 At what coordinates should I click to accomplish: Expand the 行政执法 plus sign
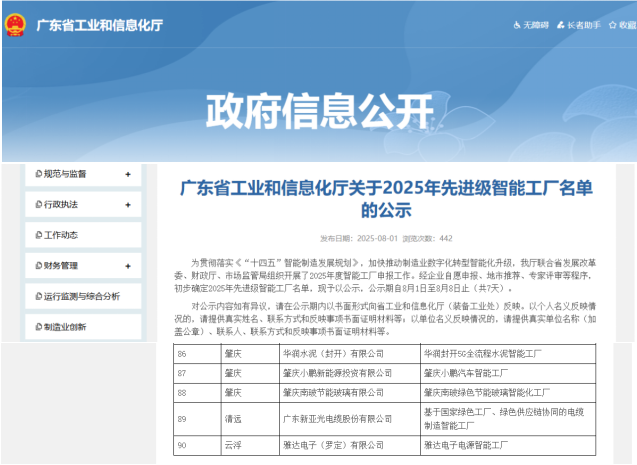coord(127,205)
